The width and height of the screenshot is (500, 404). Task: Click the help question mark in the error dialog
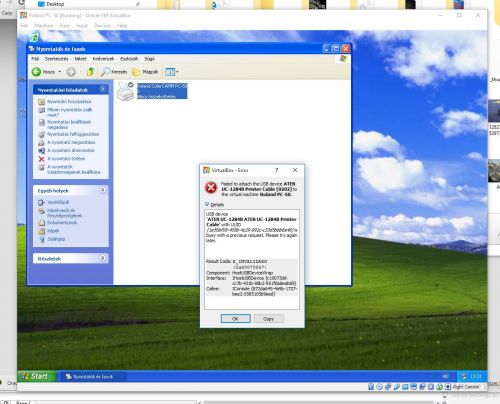pyautogui.click(x=277, y=170)
